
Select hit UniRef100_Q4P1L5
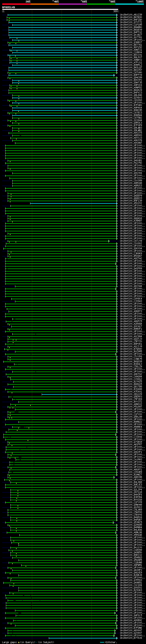pos(131,615)
